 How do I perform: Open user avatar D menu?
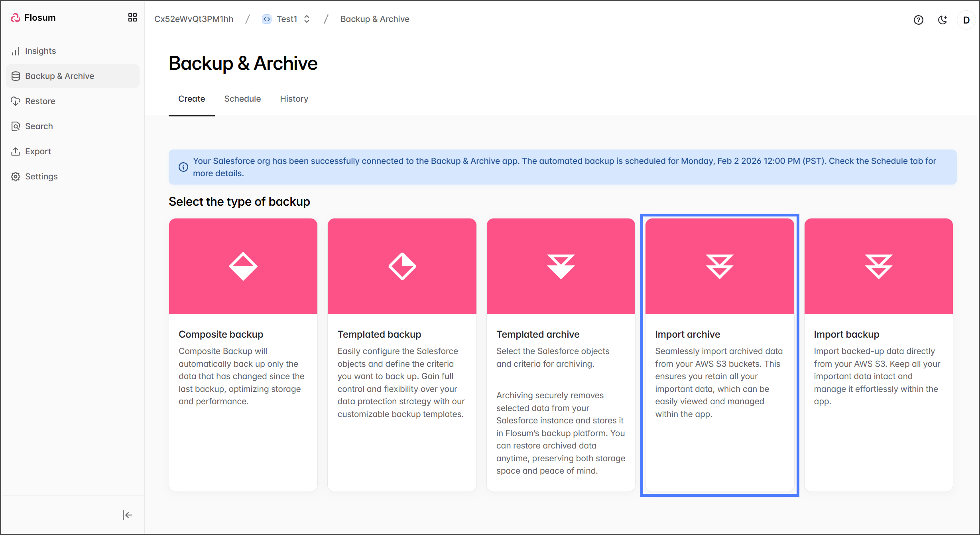click(966, 20)
